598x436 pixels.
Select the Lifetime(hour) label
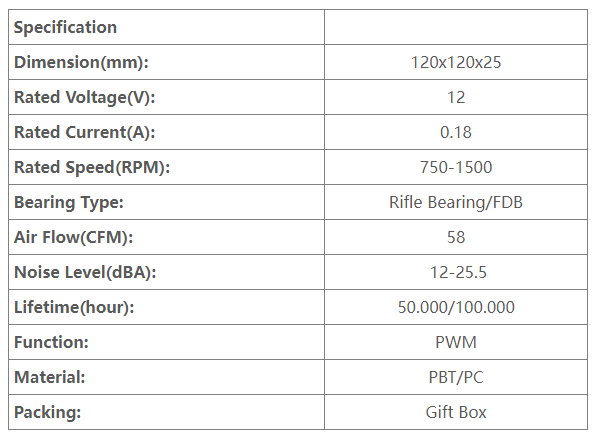74,307
